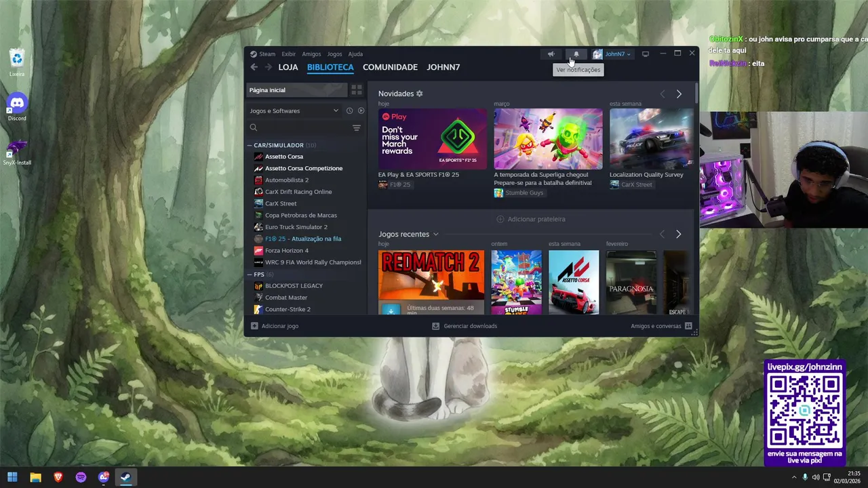Viewport: 868px width, 488px height.
Task: Open Friends and chat icon in footer
Action: pos(688,326)
